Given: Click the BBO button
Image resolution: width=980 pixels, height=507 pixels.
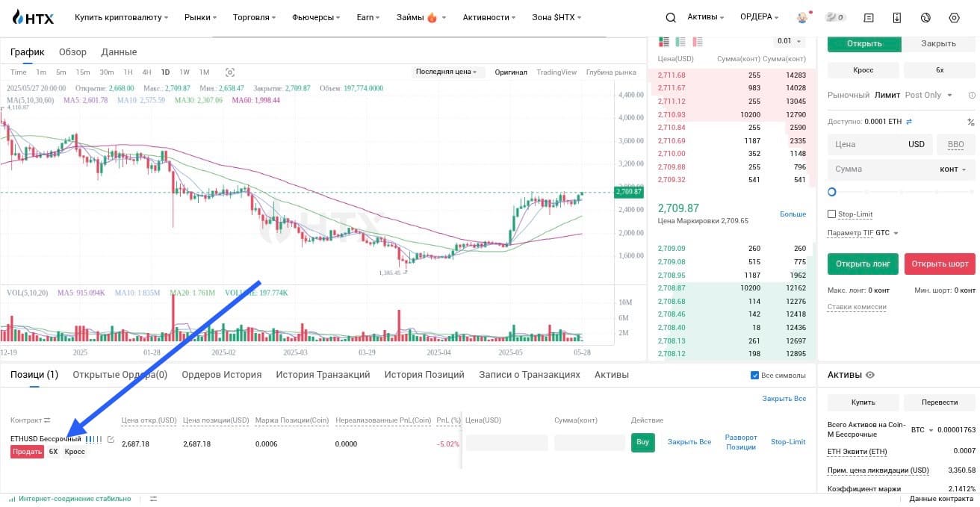Looking at the screenshot, I should pos(955,145).
